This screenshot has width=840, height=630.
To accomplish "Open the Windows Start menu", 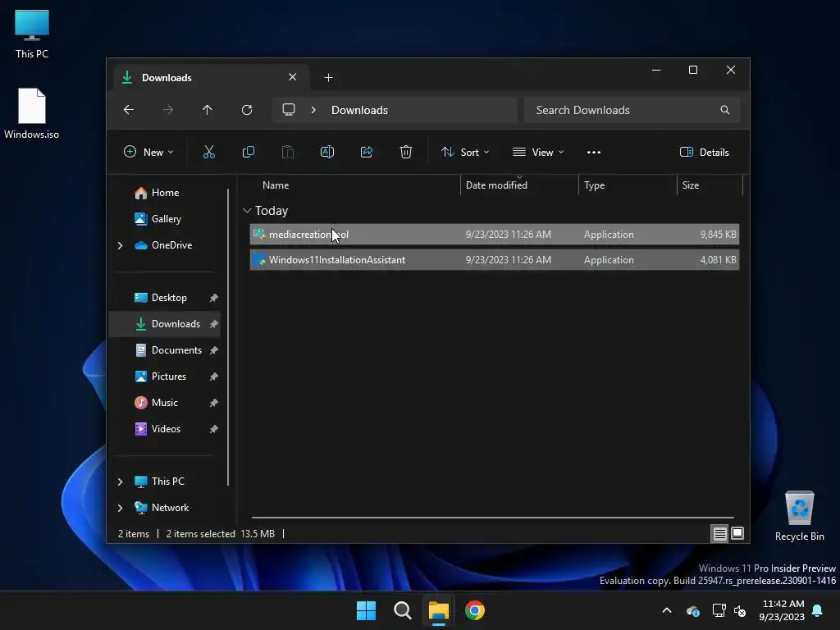I will pyautogui.click(x=367, y=610).
